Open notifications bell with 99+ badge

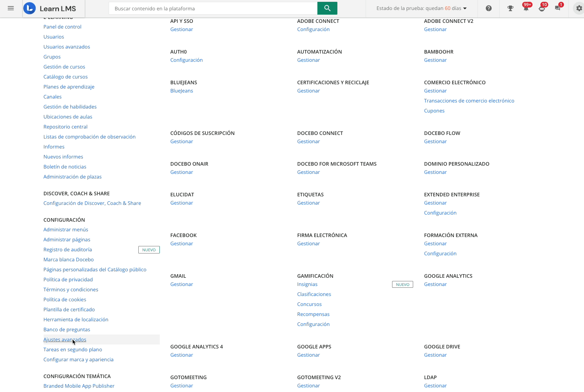click(526, 8)
